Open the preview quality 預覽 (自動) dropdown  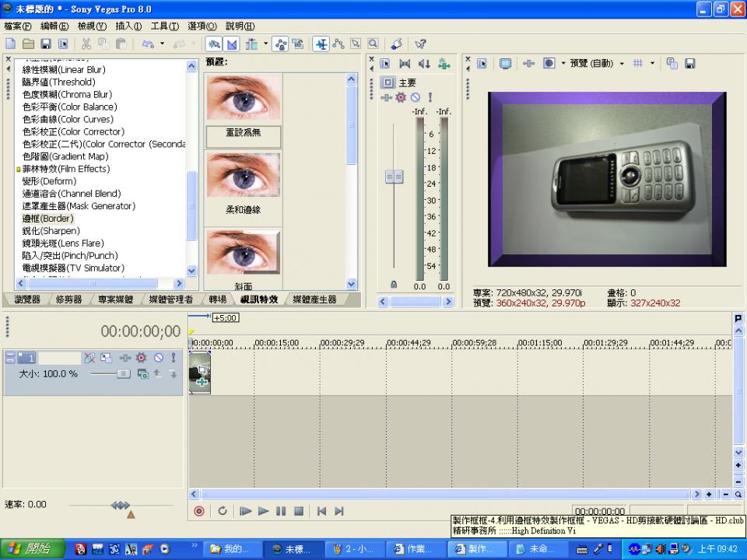coord(596,64)
